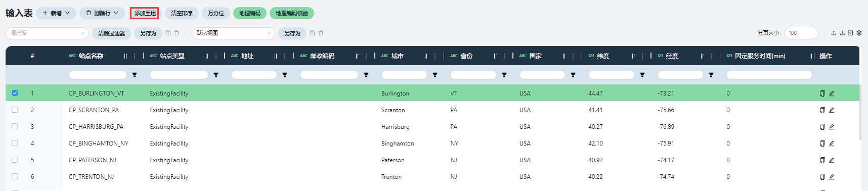868x191 pixels.
Task: Tick the checkbox for CP_TRENTON_NJ row
Action: click(15, 176)
